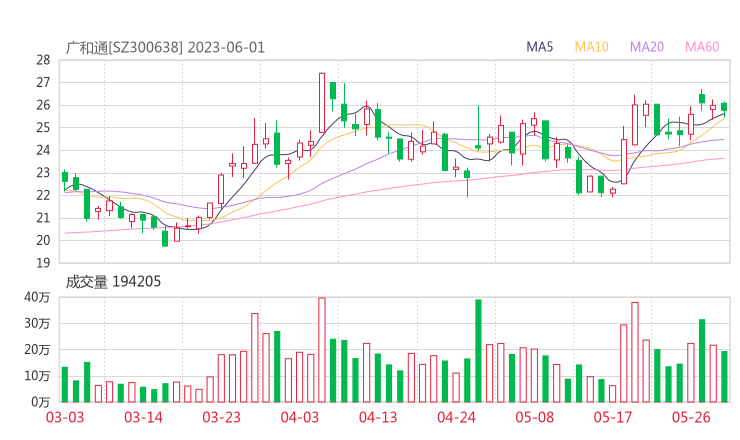Click the 03-14 date axis label
740x440 pixels.
[x=143, y=417]
